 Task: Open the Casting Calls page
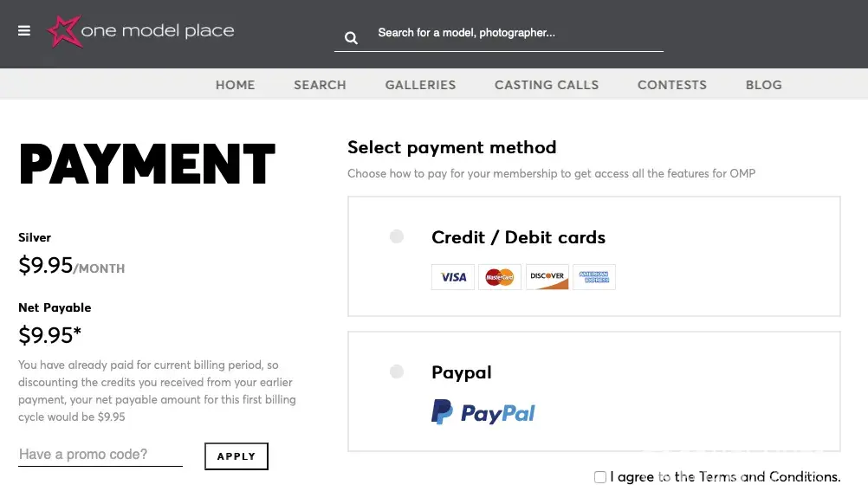547,85
